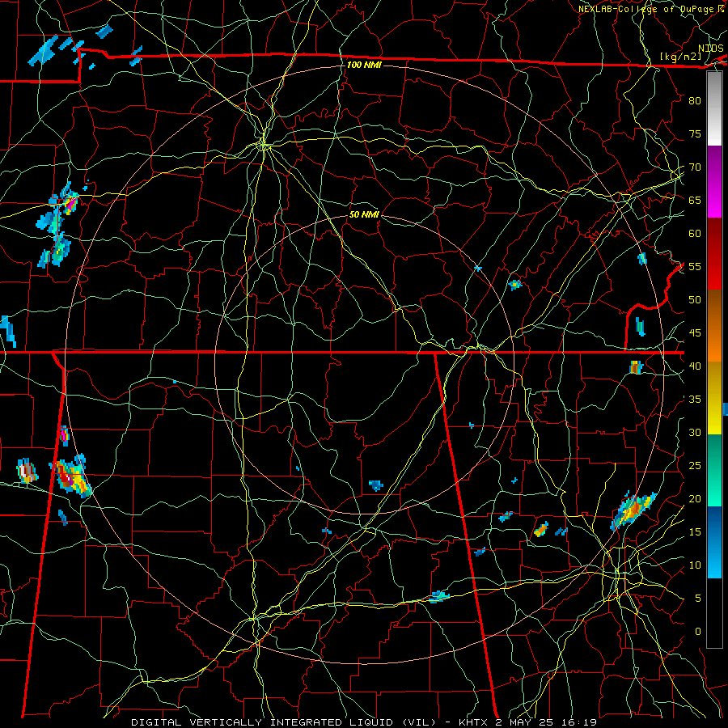Viewport: 728px width, 728px height.
Task: Click the scale value "75"
Action: pyautogui.click(x=695, y=133)
